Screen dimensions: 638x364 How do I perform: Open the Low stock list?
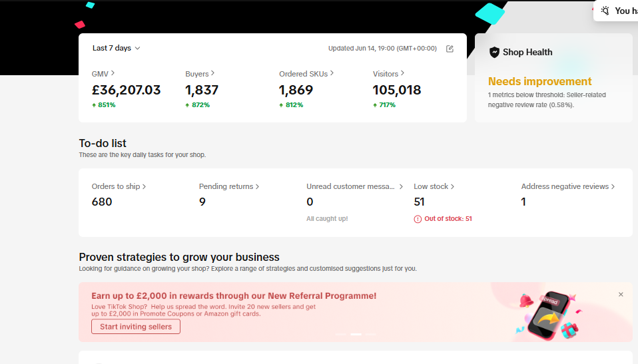(x=434, y=186)
